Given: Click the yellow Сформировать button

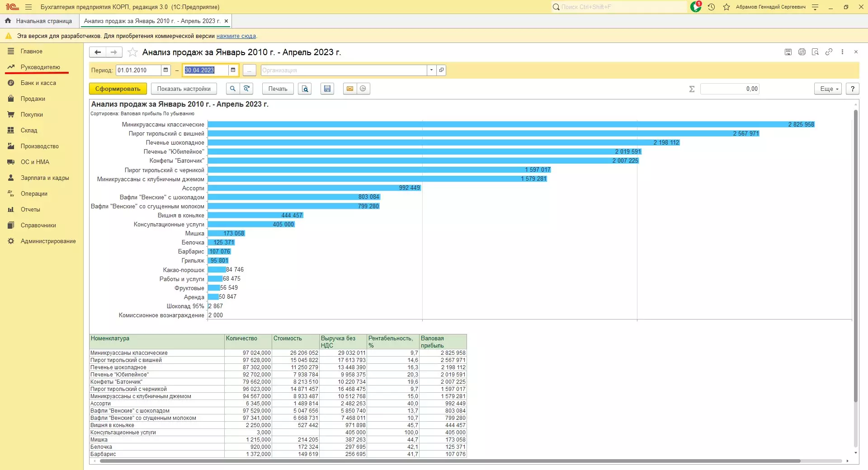Looking at the screenshot, I should click(x=118, y=89).
